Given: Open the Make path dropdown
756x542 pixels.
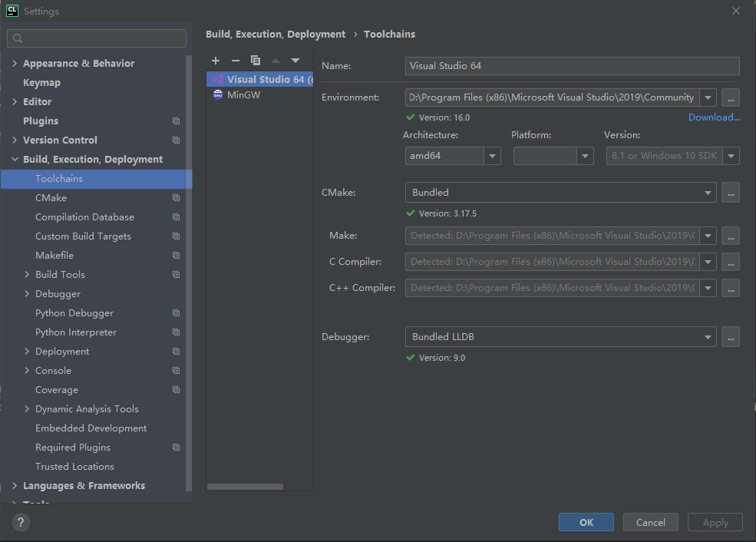Looking at the screenshot, I should [708, 236].
